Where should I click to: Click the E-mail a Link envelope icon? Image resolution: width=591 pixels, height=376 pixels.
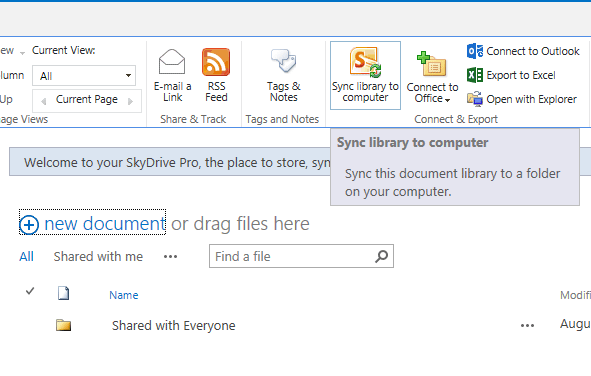[x=172, y=62]
